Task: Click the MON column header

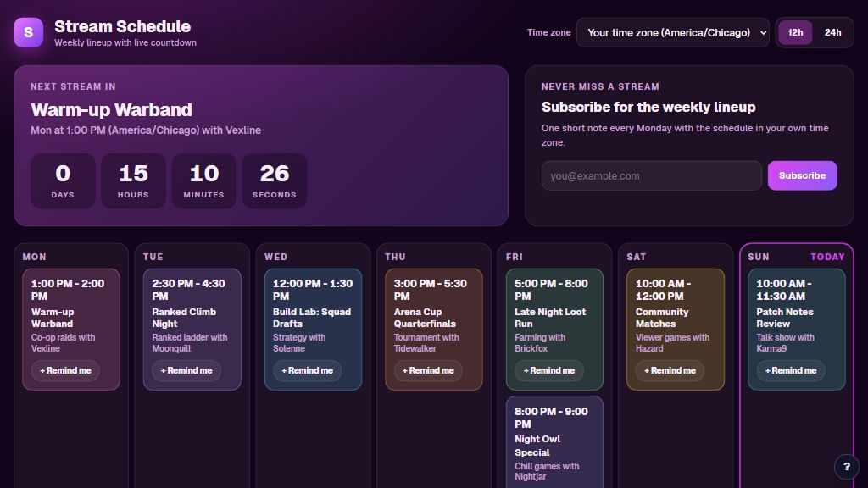Action: click(34, 257)
